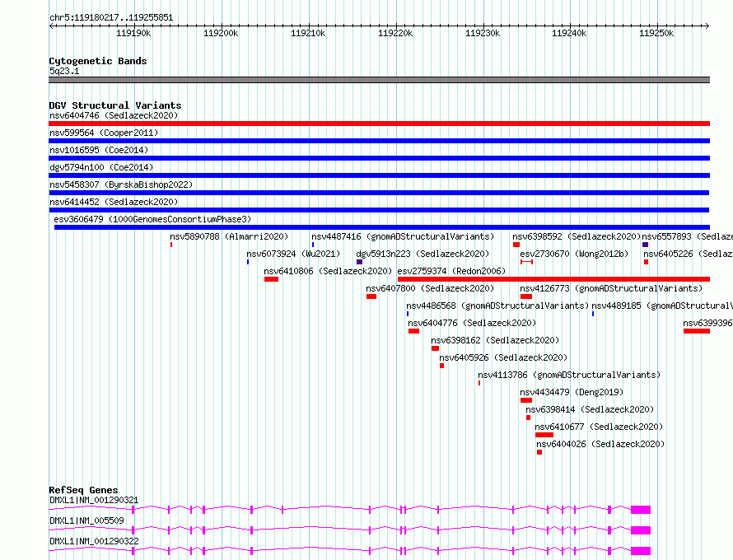Image resolution: width=733 pixels, height=560 pixels.
Task: Click the 119220k ruler tick label
Action: (x=395, y=33)
